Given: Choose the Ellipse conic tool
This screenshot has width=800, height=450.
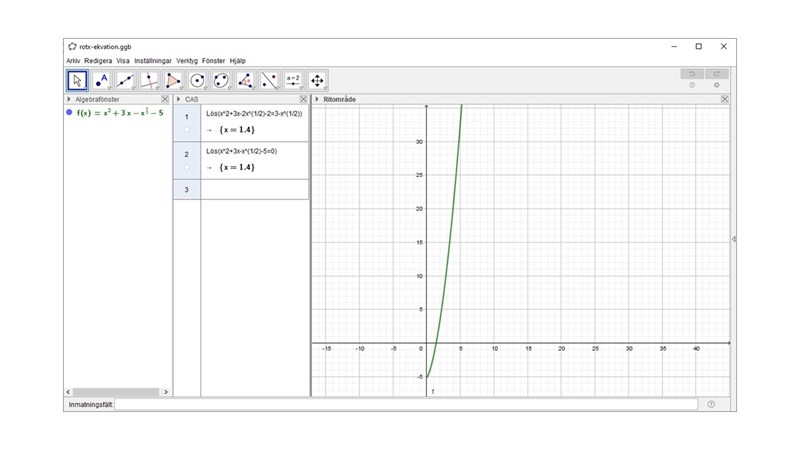Looking at the screenshot, I should coord(221,81).
